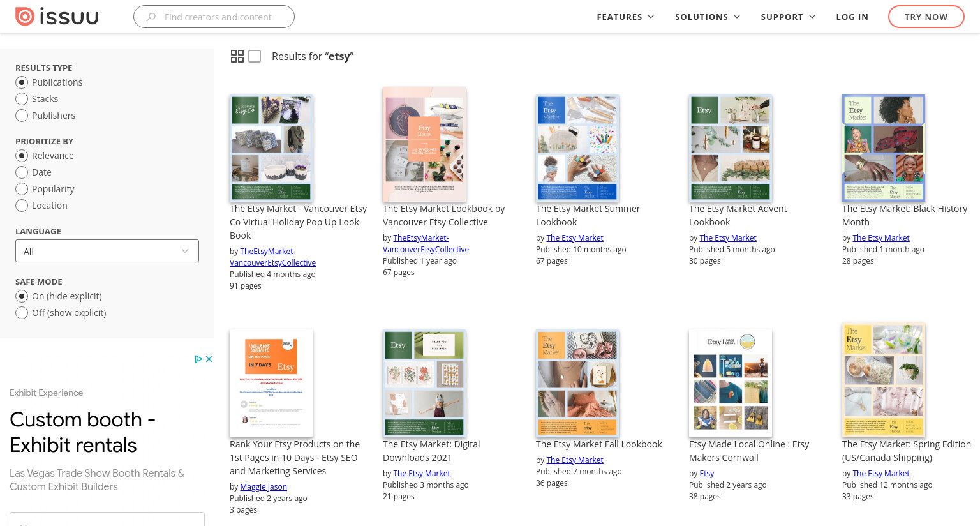Open Etsy Market Summer Lookbook cover
The width and height of the screenshot is (980, 526).
pyautogui.click(x=577, y=148)
